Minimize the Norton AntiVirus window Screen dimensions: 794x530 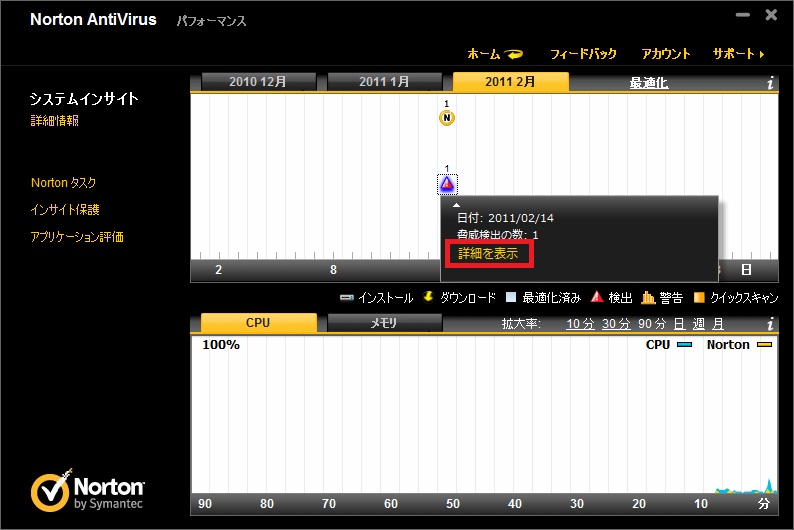tap(743, 15)
